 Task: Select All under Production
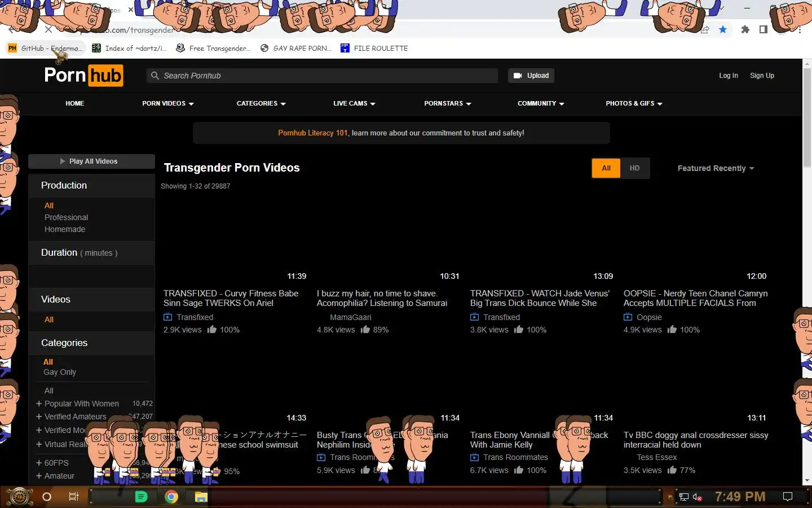coord(49,205)
